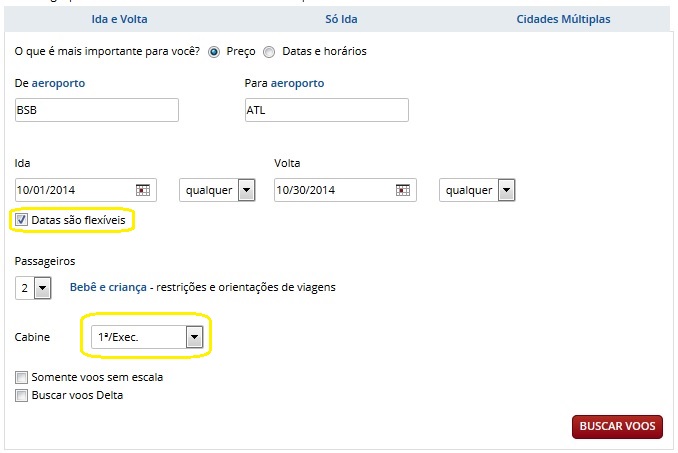Viewport: 678px width, 453px height.
Task: Open the Cidades Múltiplas tab
Action: point(563,18)
